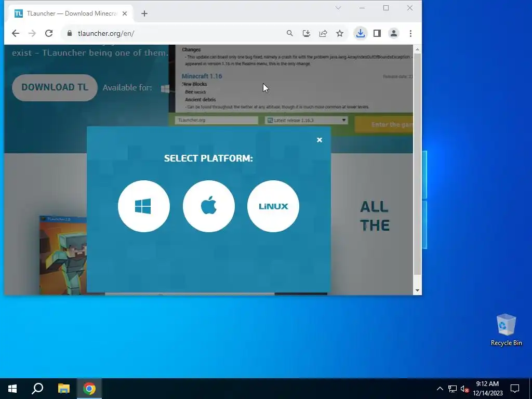Click the Enter the game button
The image size is (532, 399).
384,125
